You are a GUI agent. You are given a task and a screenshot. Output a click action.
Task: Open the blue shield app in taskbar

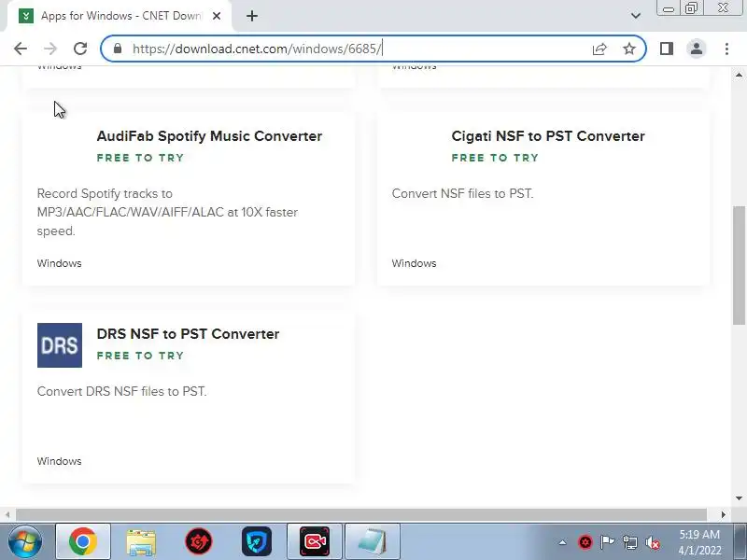257,542
